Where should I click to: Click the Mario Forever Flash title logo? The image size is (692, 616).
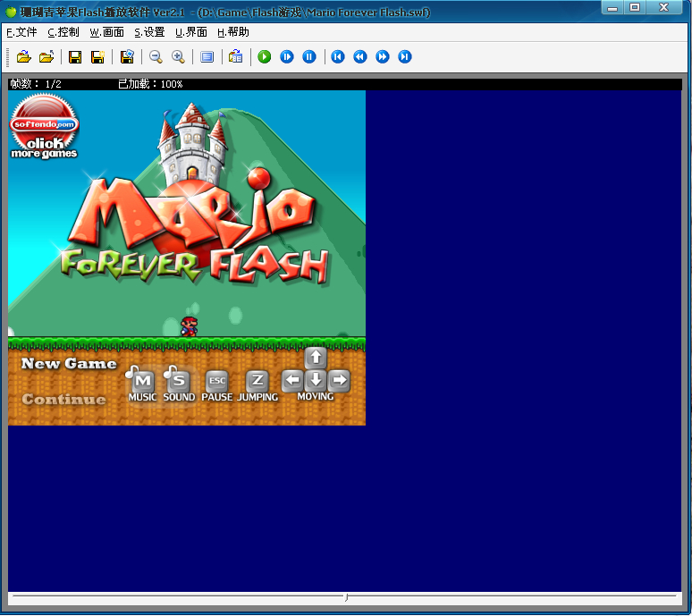tap(194, 225)
